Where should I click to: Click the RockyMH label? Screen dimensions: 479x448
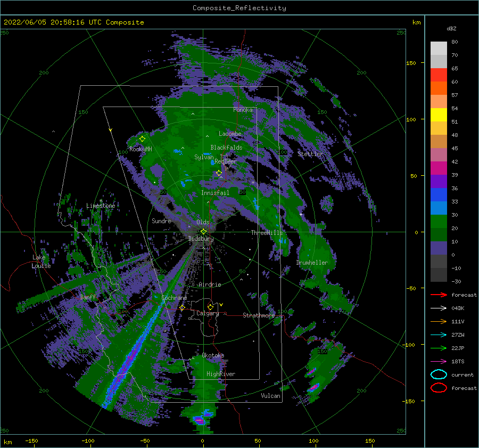(x=141, y=149)
